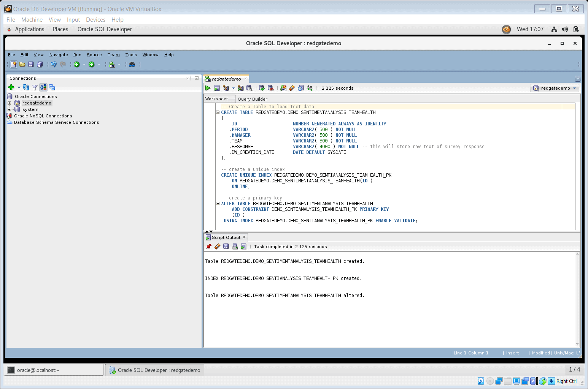Clear Script Output with eraser icon
Screen dimensions: 588x389
point(217,247)
